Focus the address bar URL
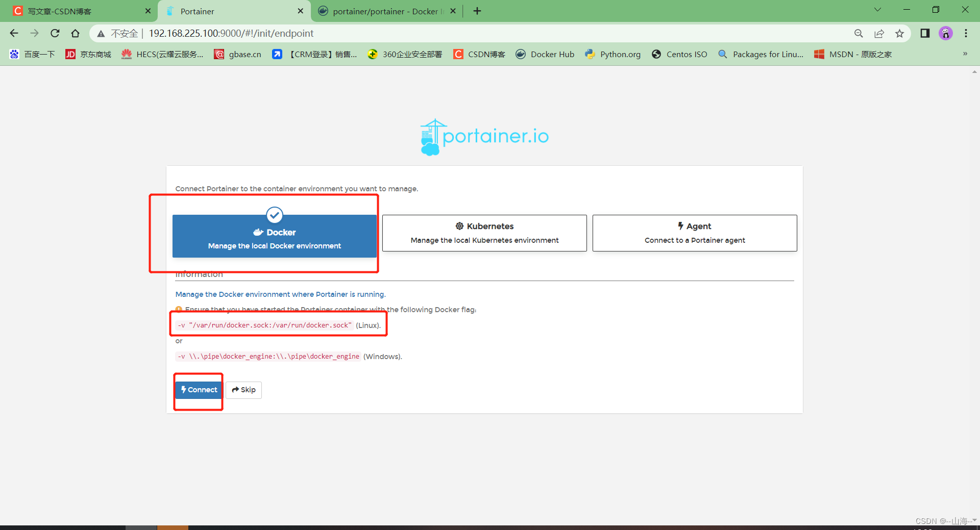The height and width of the screenshot is (530, 980). click(x=231, y=33)
